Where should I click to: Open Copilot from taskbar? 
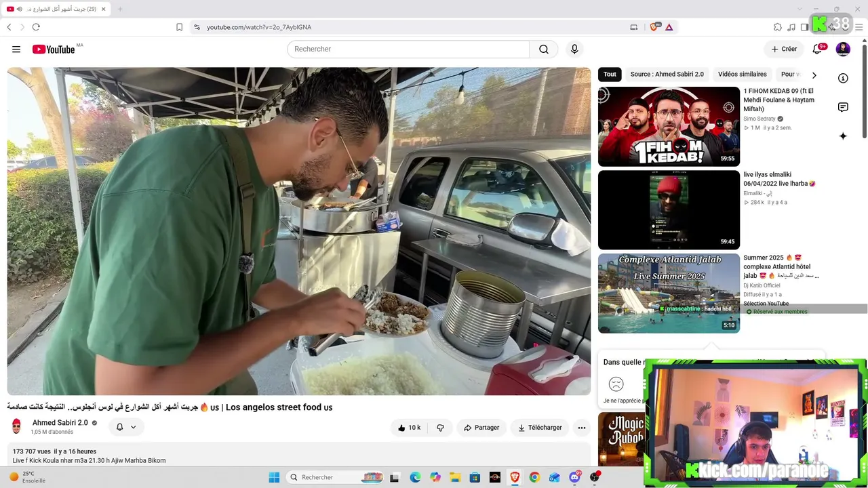tap(435, 477)
